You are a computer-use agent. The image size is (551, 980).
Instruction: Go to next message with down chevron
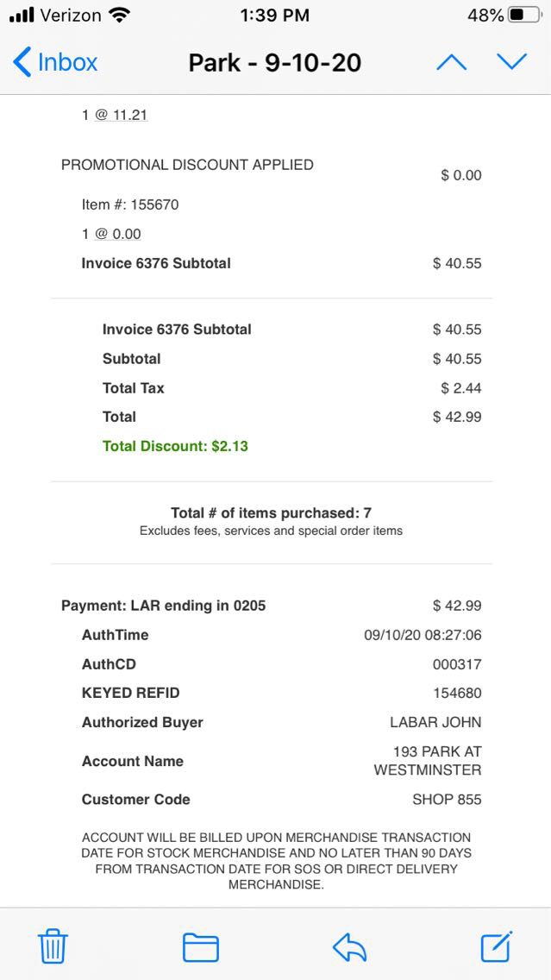tap(511, 61)
